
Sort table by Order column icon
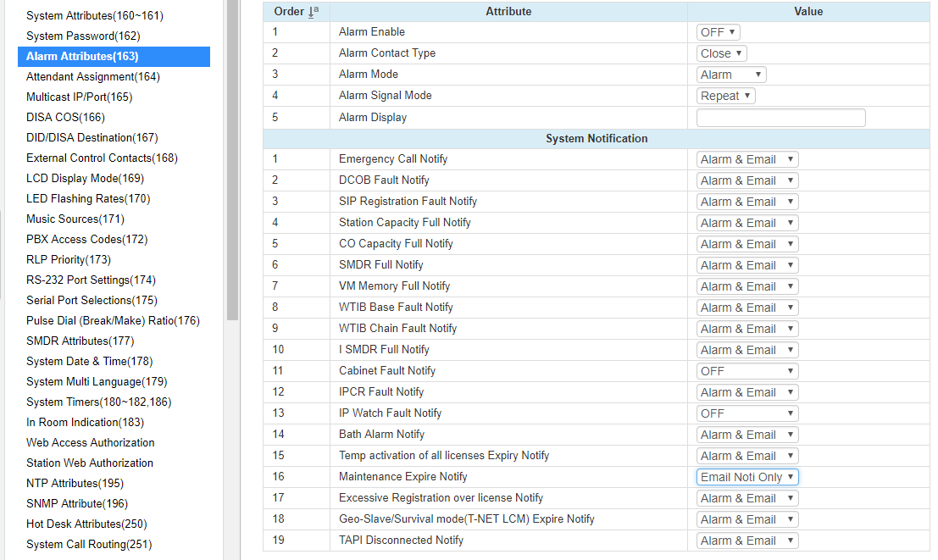point(312,12)
